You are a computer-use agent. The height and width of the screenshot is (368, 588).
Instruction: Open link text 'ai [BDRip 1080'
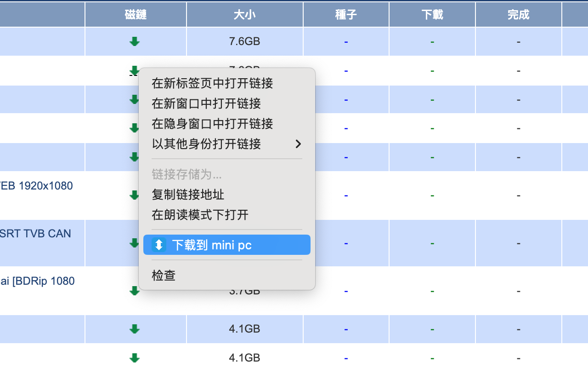[x=37, y=281]
